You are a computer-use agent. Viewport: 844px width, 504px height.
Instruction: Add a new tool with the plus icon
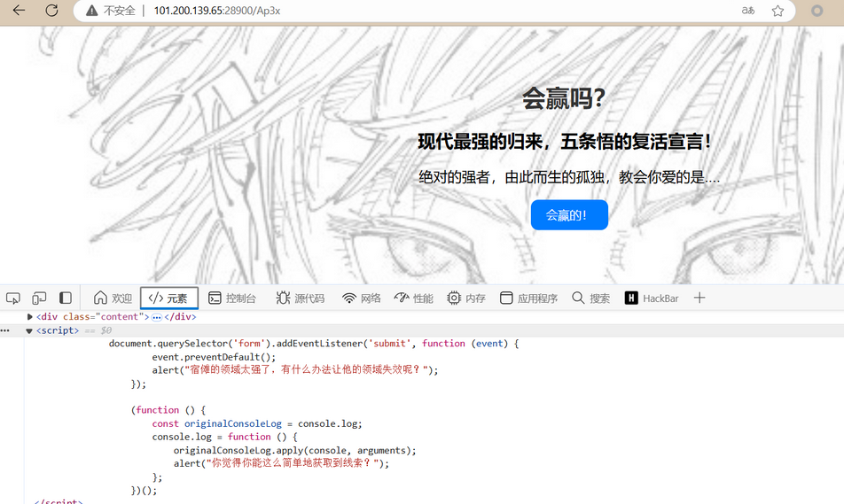699,298
